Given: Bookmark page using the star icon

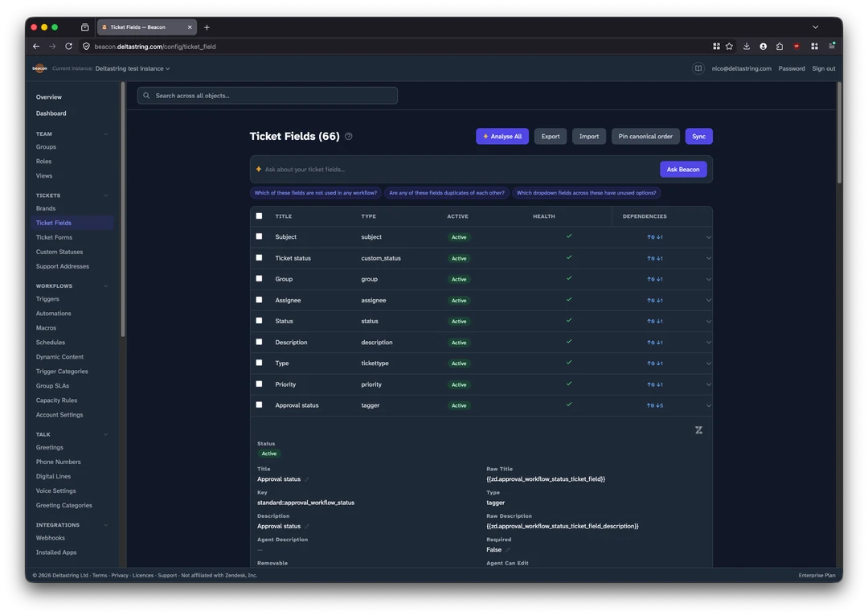Looking at the screenshot, I should pyautogui.click(x=730, y=47).
